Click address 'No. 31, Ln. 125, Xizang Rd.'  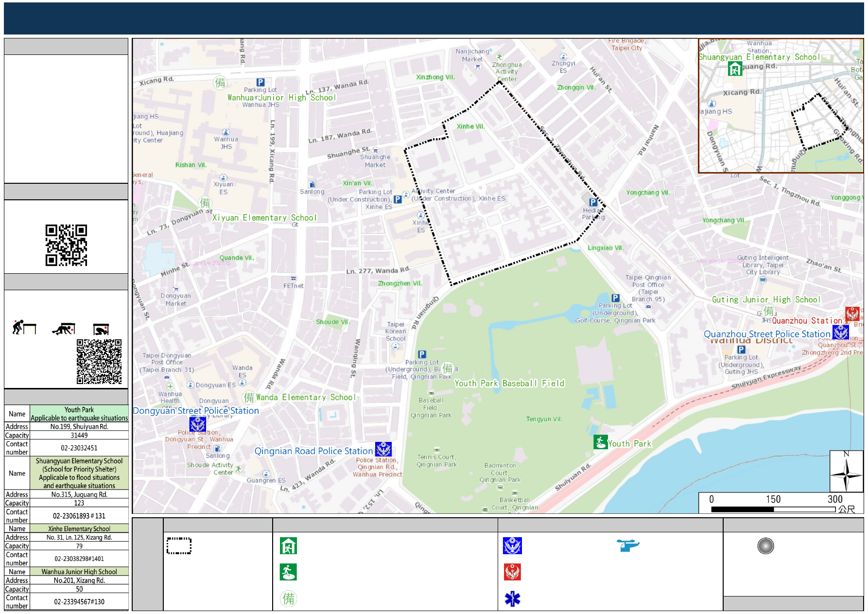pos(79,537)
